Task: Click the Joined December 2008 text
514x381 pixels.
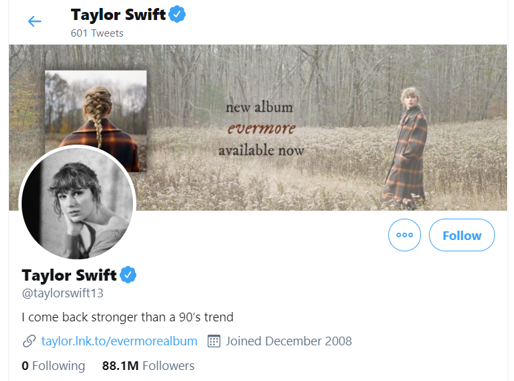Action: [x=289, y=341]
